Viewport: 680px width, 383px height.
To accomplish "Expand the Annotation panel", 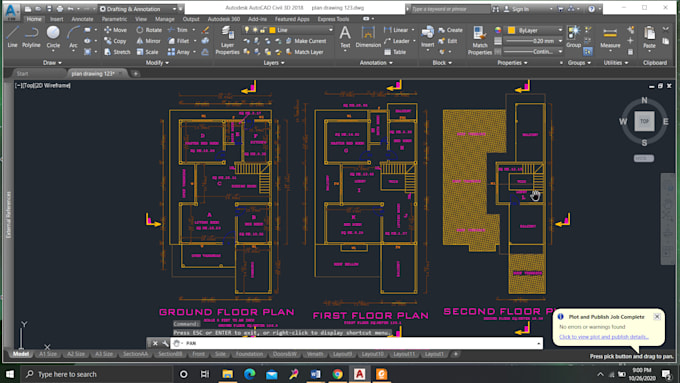I will tap(376, 62).
